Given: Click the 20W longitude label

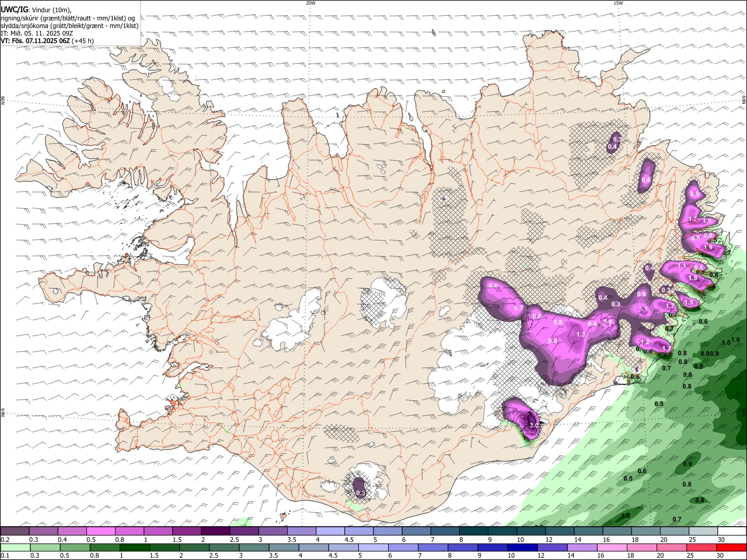Looking at the screenshot, I should (x=310, y=3).
